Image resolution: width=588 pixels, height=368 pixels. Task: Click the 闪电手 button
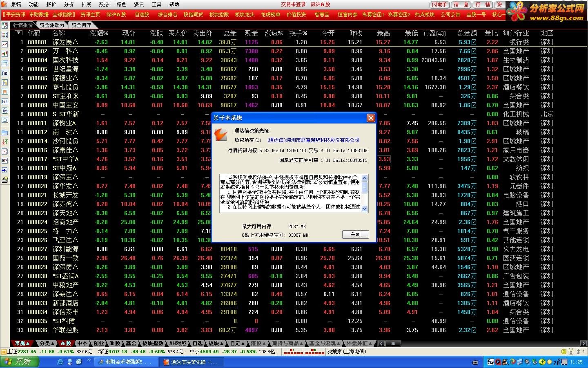439,4
